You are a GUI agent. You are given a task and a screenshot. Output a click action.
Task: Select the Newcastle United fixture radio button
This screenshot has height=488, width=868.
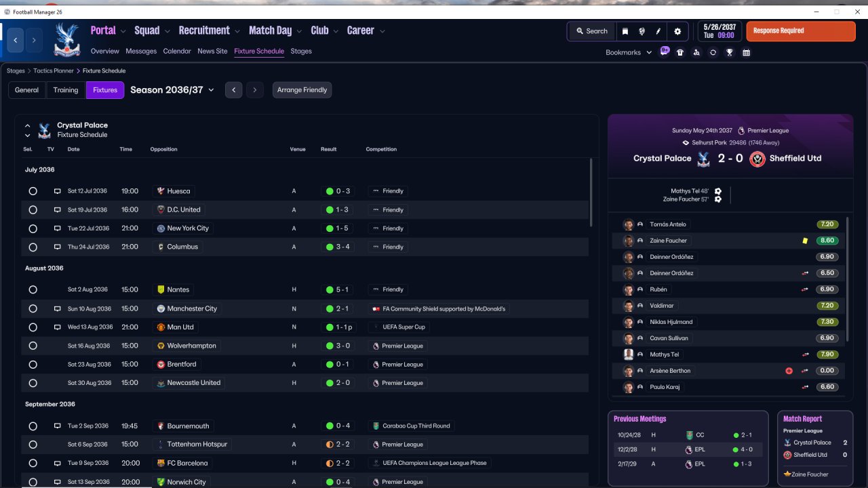(33, 383)
